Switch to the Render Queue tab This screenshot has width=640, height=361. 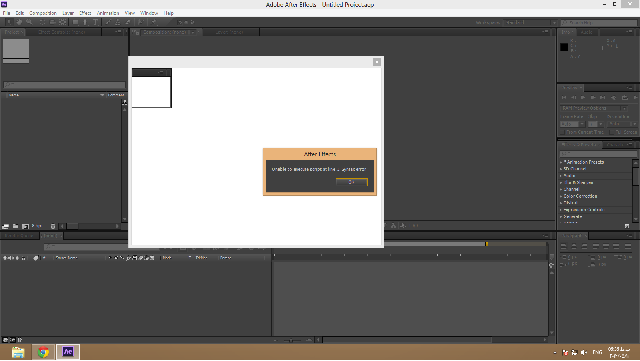19,236
